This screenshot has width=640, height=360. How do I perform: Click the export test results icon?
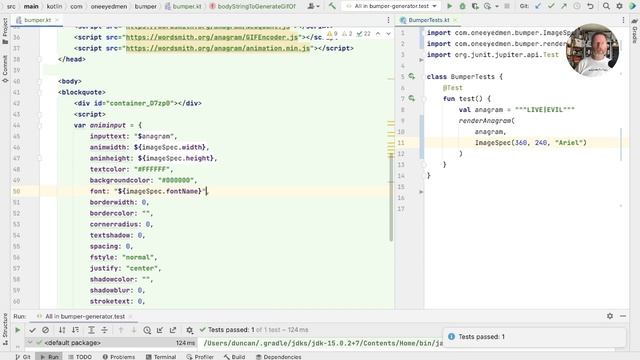click(173, 330)
